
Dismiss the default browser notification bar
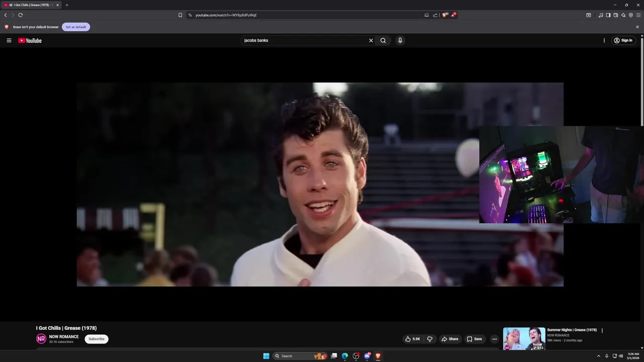pos(637,27)
